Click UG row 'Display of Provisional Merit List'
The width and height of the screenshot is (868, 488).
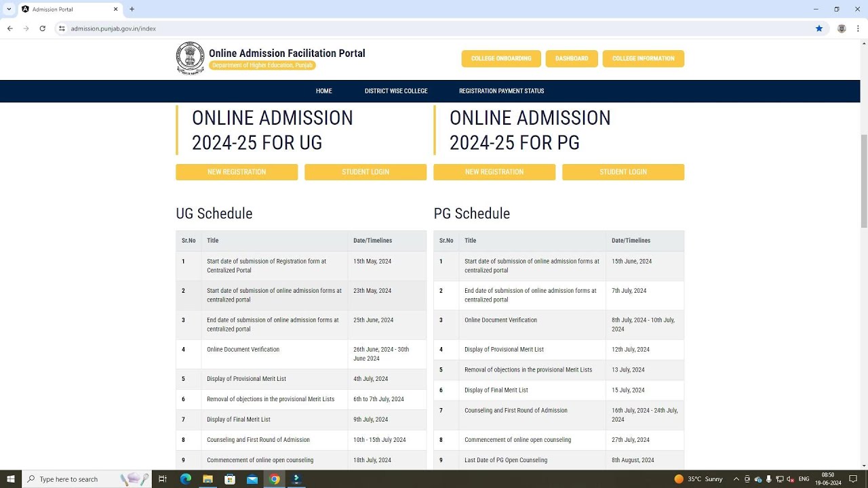(x=301, y=379)
